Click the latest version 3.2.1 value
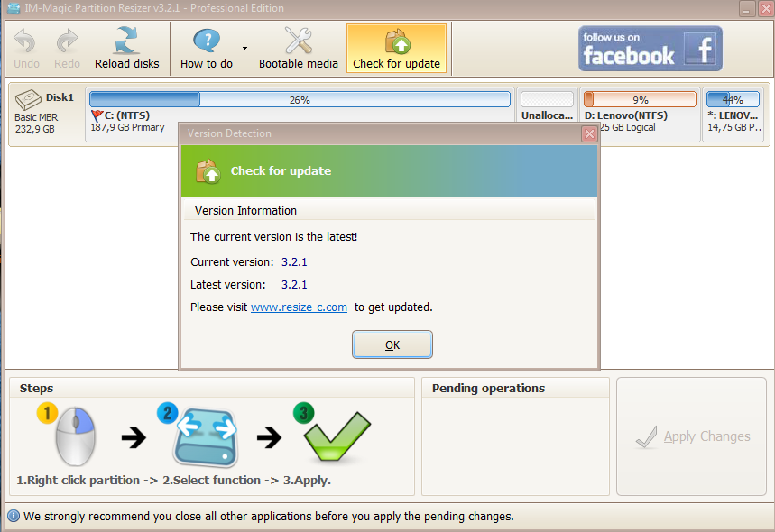 [x=294, y=285]
